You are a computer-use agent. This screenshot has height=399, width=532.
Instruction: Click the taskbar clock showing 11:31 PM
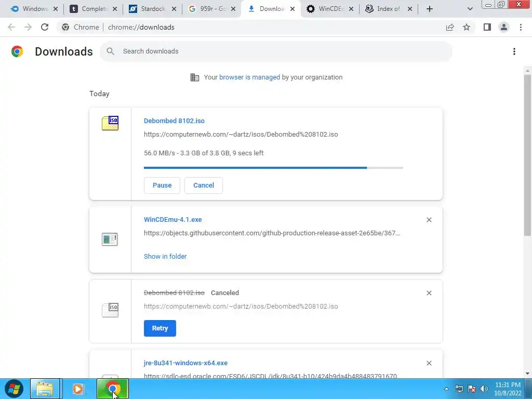click(508, 389)
